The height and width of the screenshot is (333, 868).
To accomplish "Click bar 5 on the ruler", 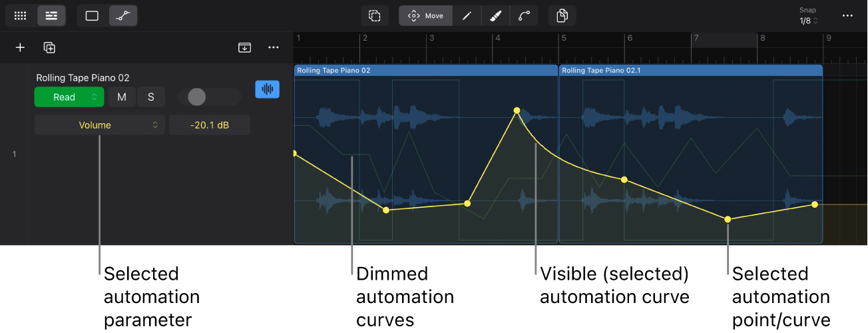I will [563, 38].
